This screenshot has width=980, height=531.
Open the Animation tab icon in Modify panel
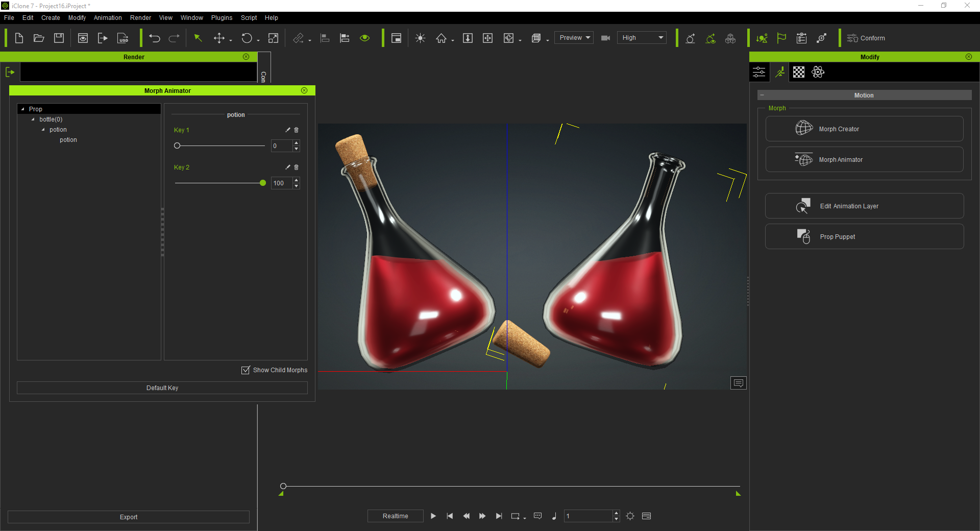(x=779, y=72)
